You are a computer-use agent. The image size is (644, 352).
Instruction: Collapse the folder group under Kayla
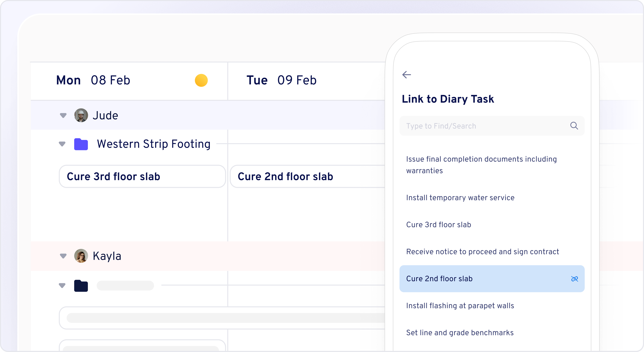62,286
